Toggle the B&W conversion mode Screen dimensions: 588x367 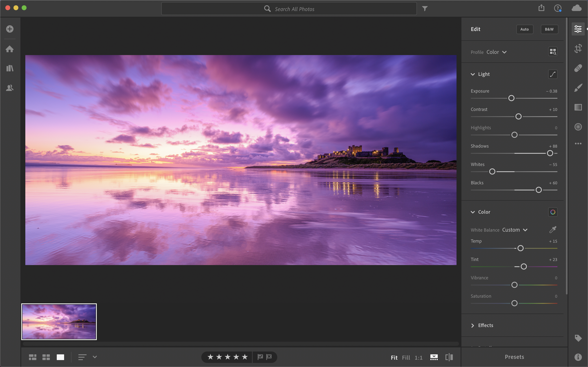pyautogui.click(x=549, y=29)
